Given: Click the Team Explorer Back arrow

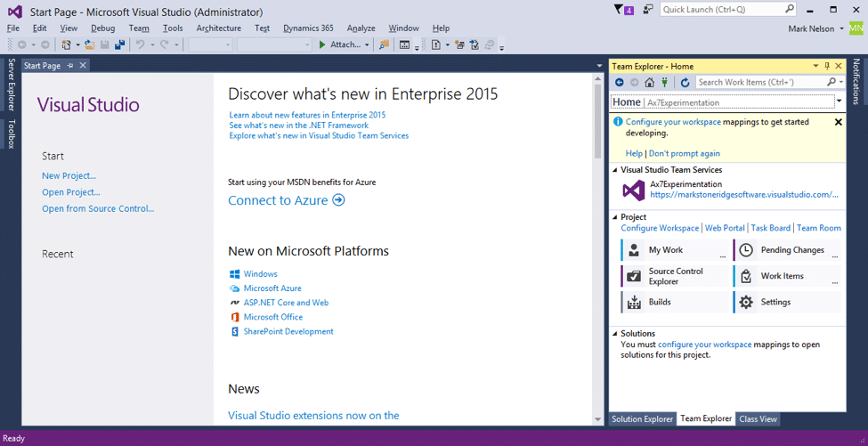Looking at the screenshot, I should (620, 83).
